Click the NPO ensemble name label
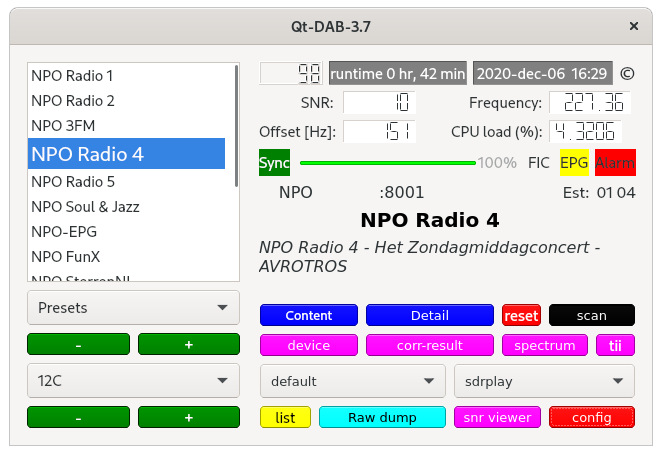662x455 pixels. (296, 192)
